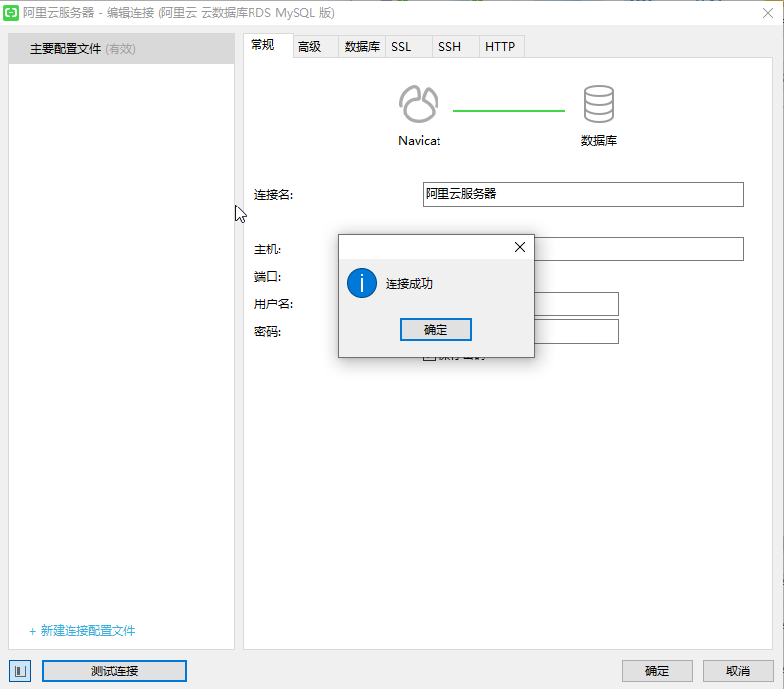Image resolution: width=784 pixels, height=689 pixels.
Task: Click the 用户名 input field
Action: (x=576, y=303)
